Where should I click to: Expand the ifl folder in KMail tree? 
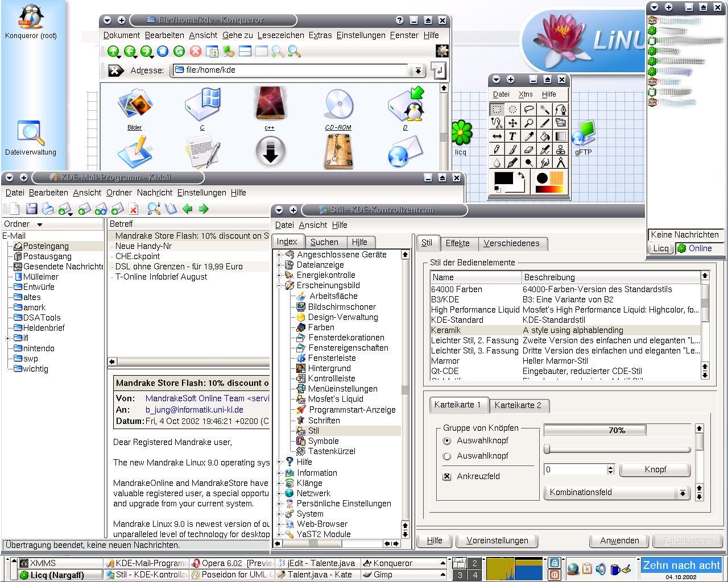pyautogui.click(x=8, y=338)
